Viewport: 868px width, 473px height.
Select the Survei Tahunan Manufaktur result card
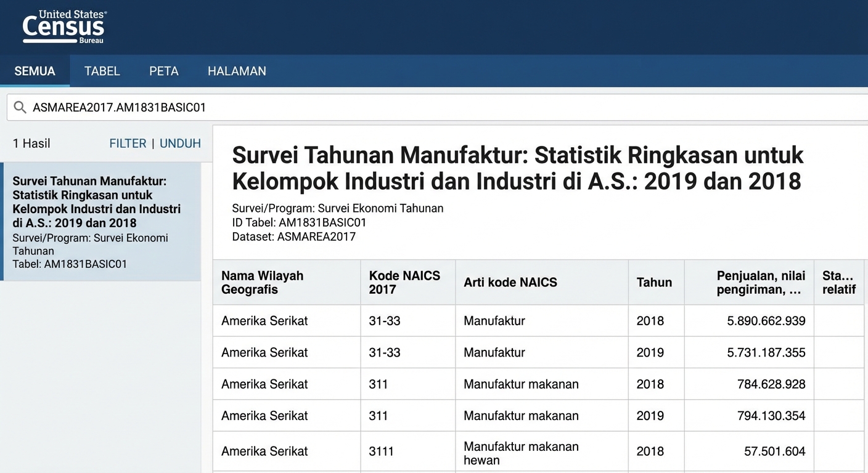[x=100, y=222]
